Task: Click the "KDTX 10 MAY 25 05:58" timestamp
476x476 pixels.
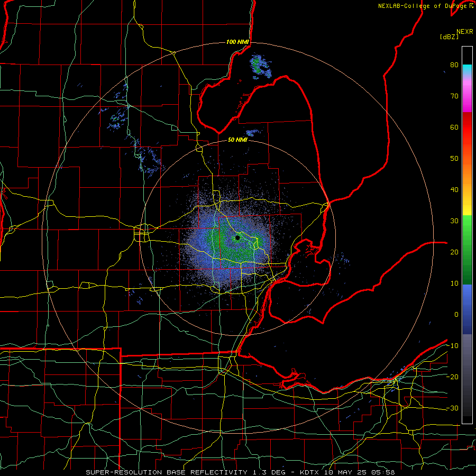Action: tap(347, 472)
